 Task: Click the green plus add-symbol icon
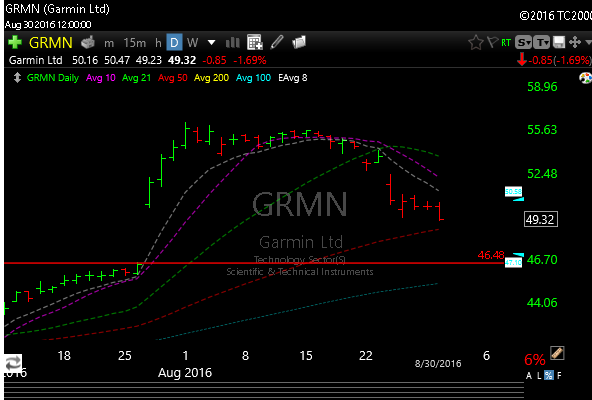pos(15,42)
